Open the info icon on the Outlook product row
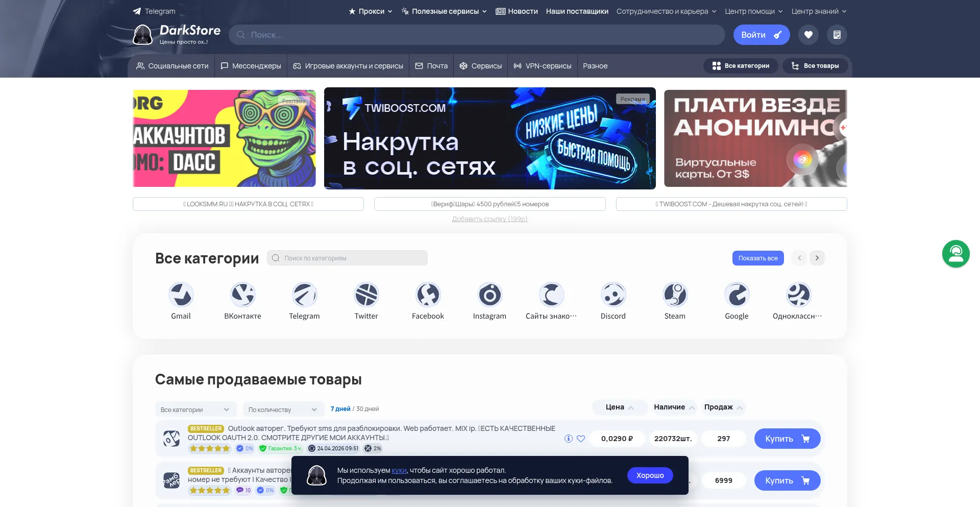The width and height of the screenshot is (980, 507). coord(569,439)
